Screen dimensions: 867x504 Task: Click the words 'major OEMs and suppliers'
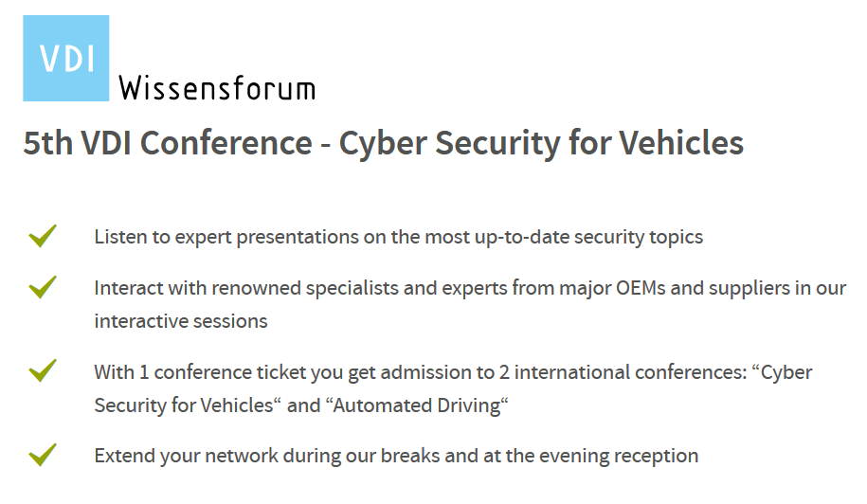tap(675, 288)
